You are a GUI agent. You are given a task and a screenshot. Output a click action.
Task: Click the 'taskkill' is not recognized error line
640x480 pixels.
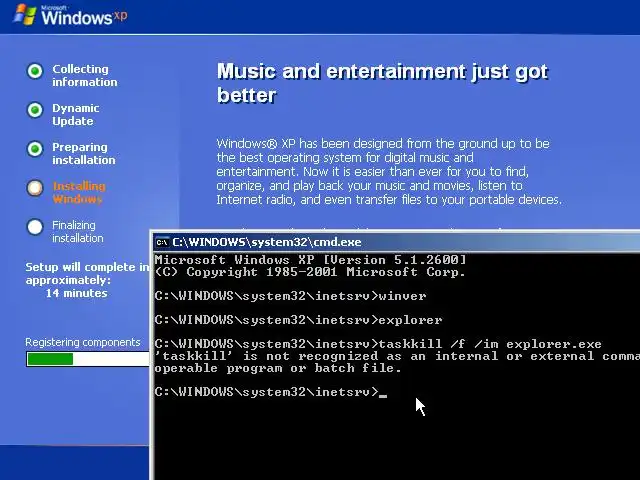(x=397, y=356)
